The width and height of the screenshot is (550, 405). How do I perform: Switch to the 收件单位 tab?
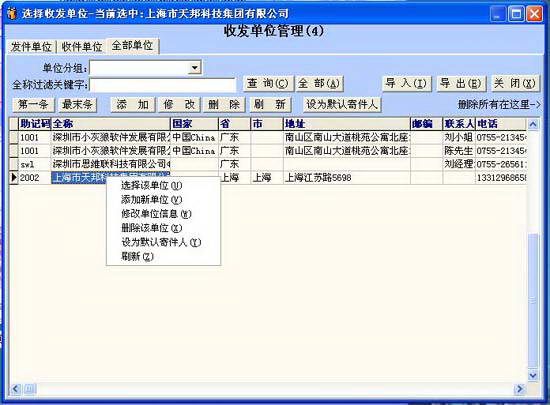tap(82, 47)
